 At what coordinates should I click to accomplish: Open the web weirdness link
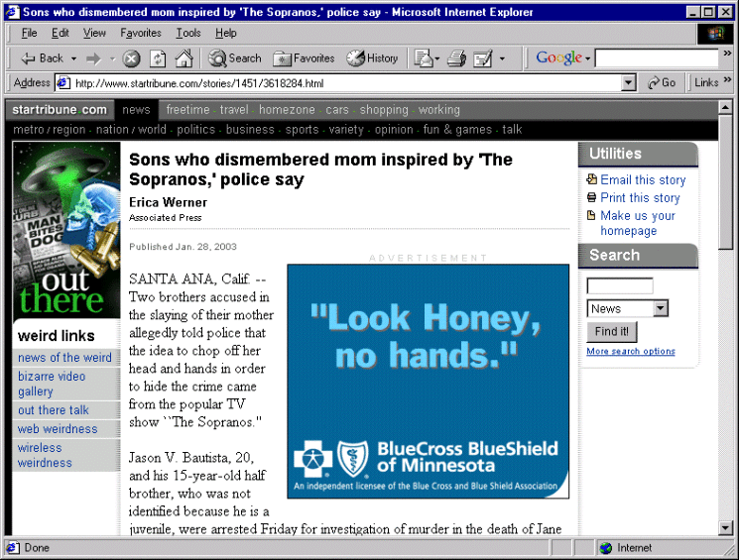click(x=58, y=429)
